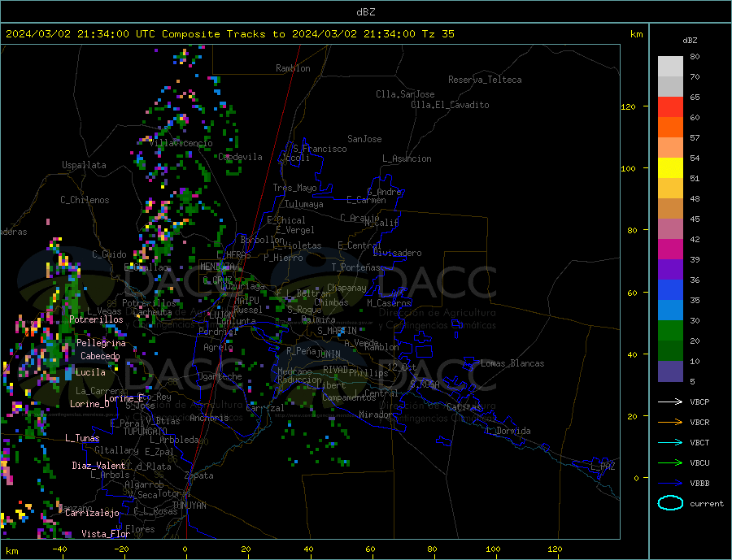Click the 'Uspallata' map label
The height and width of the screenshot is (560, 732).
(x=84, y=165)
